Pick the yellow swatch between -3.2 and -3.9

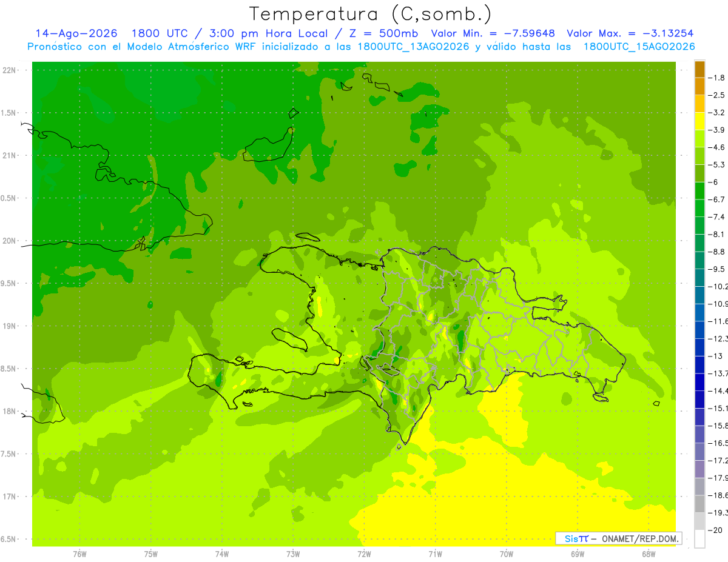pyautogui.click(x=699, y=121)
